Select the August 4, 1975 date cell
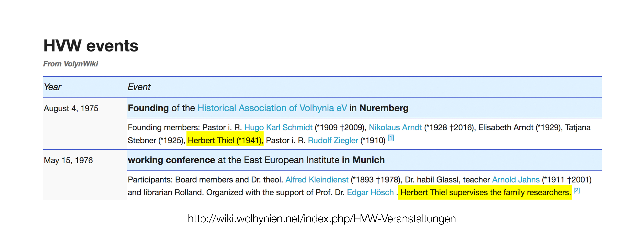 click(71, 108)
